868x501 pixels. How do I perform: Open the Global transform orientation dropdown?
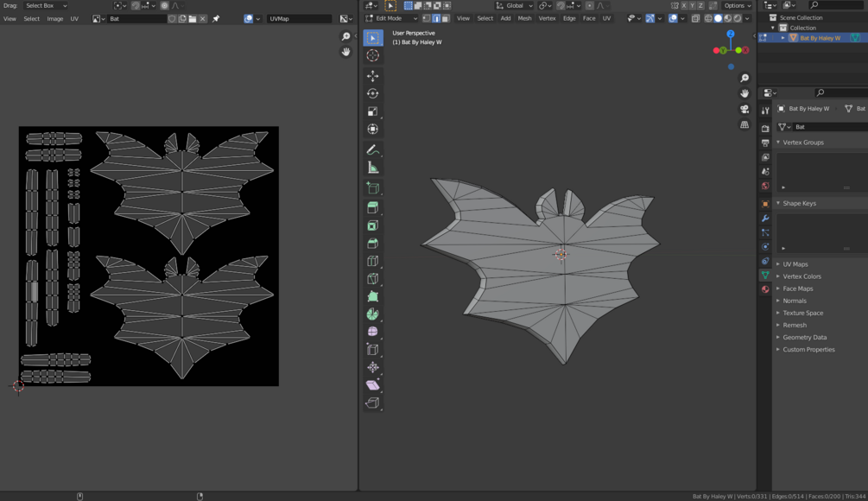tap(513, 6)
